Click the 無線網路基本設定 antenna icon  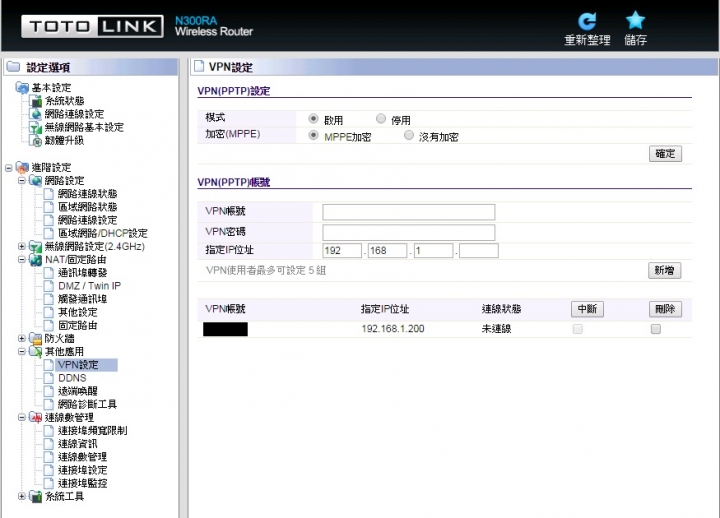pyautogui.click(x=36, y=127)
